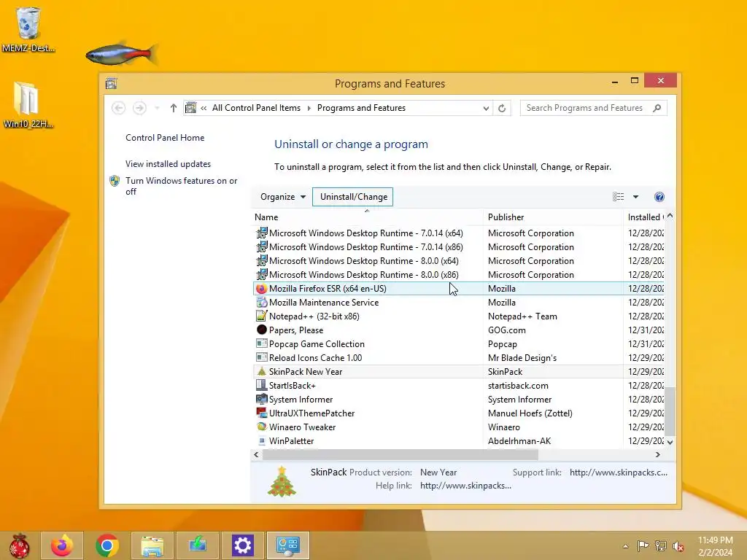Viewport: 747px width, 560px height.
Task: Open Control Panel Home link
Action: click(x=165, y=138)
